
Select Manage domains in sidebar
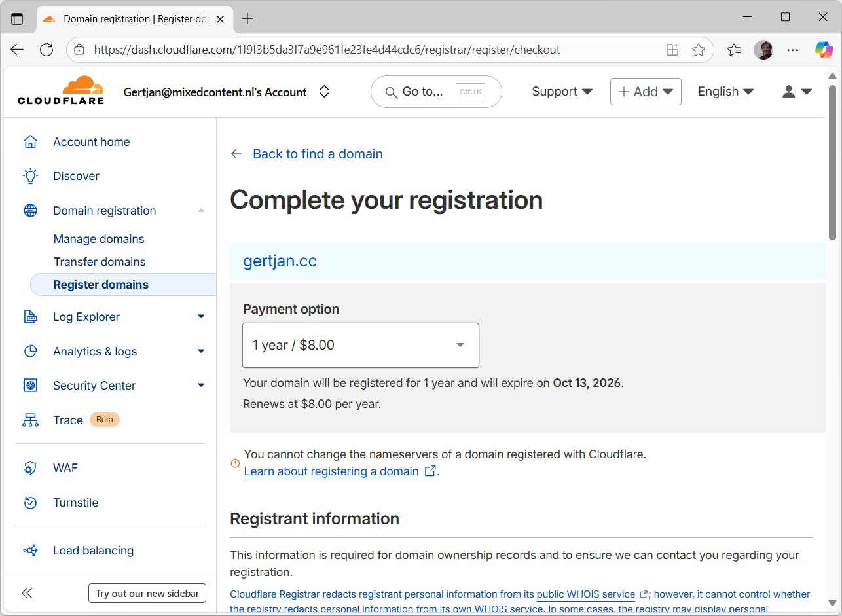pyautogui.click(x=99, y=239)
